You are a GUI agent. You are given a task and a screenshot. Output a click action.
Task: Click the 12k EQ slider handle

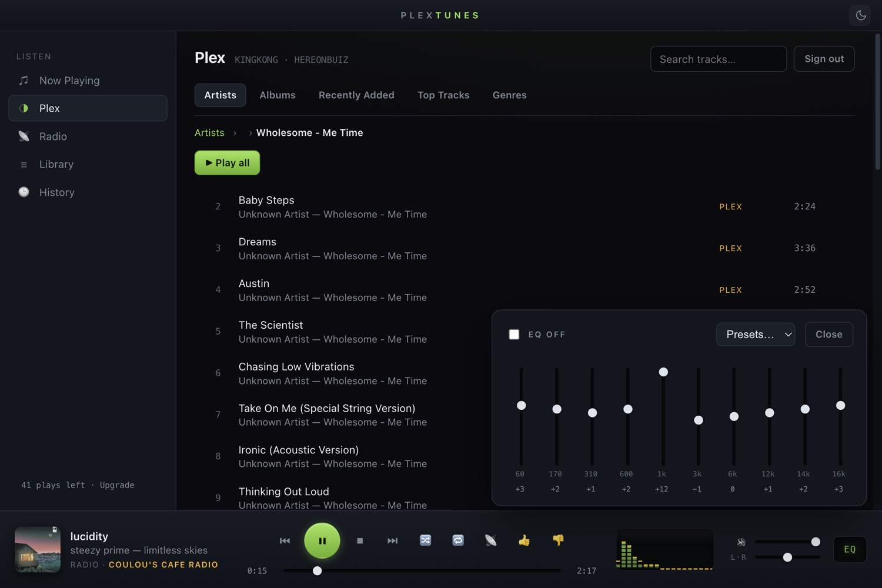[x=770, y=413]
